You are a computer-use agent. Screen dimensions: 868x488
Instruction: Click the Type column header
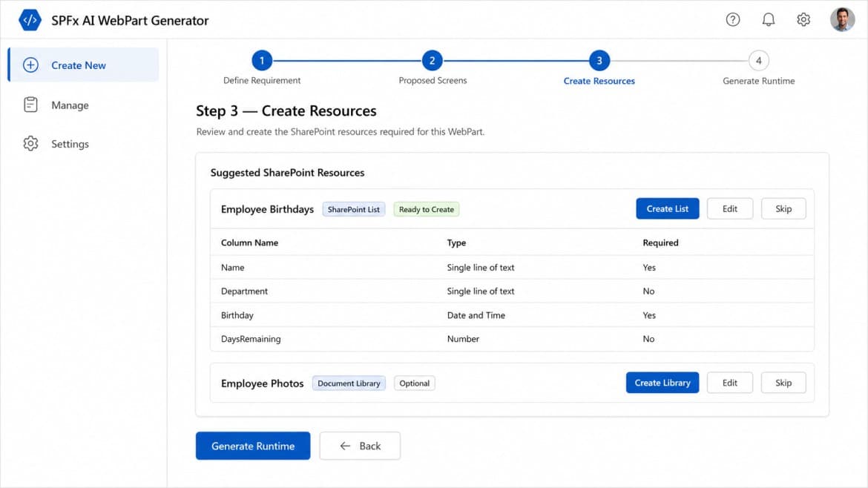click(456, 243)
